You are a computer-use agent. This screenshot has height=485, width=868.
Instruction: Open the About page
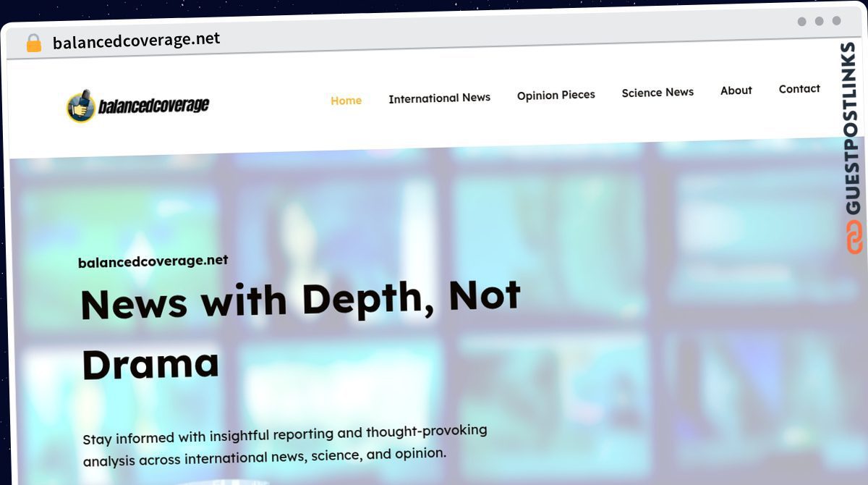pos(736,90)
